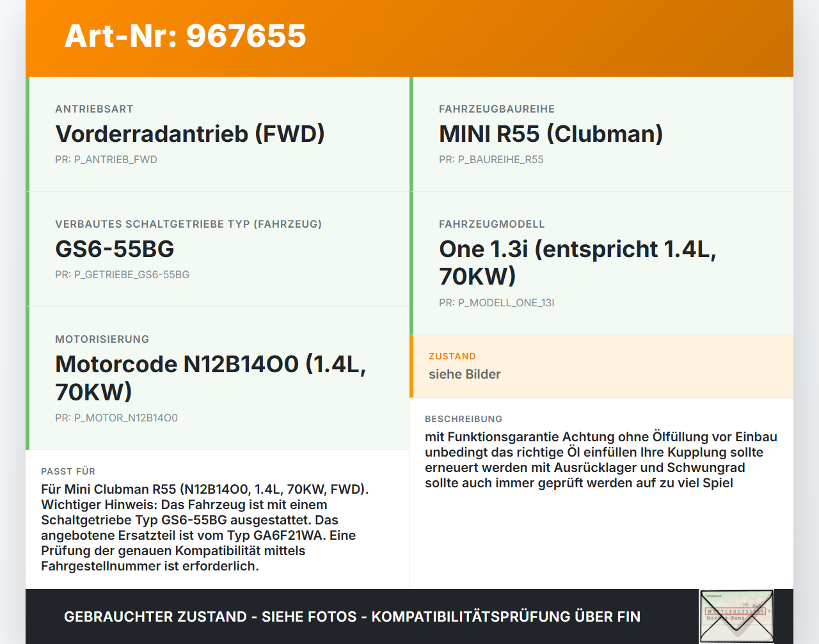This screenshot has height=644, width=819.
Task: Click the PR: P_GETRIEBE_GS6-55BG code
Action: coord(122,275)
